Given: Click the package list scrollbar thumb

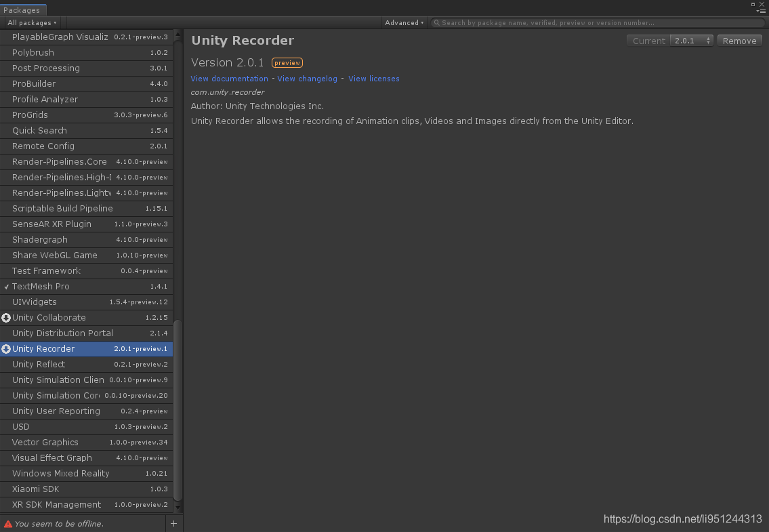Looking at the screenshot, I should [178, 410].
